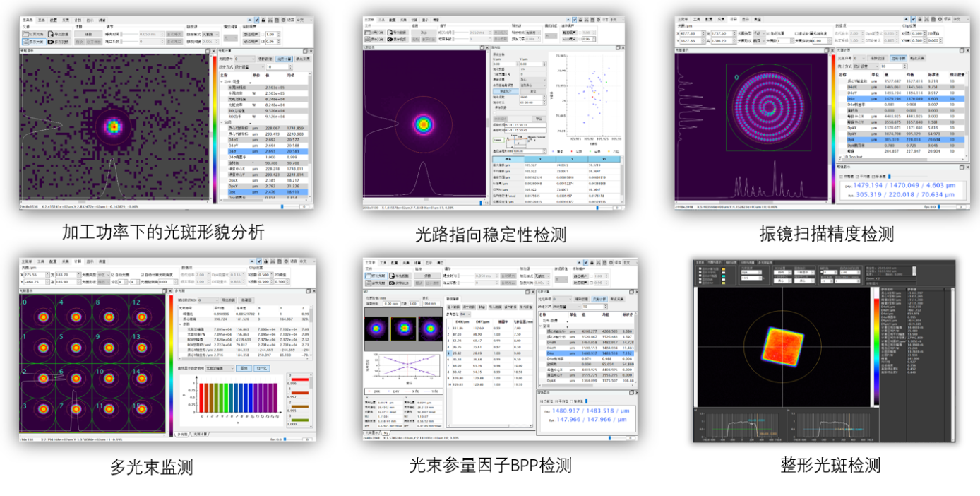This screenshot has height=496, width=980.
Task: Open 显示 tab in 多光束监测 window
Action: click(90, 261)
